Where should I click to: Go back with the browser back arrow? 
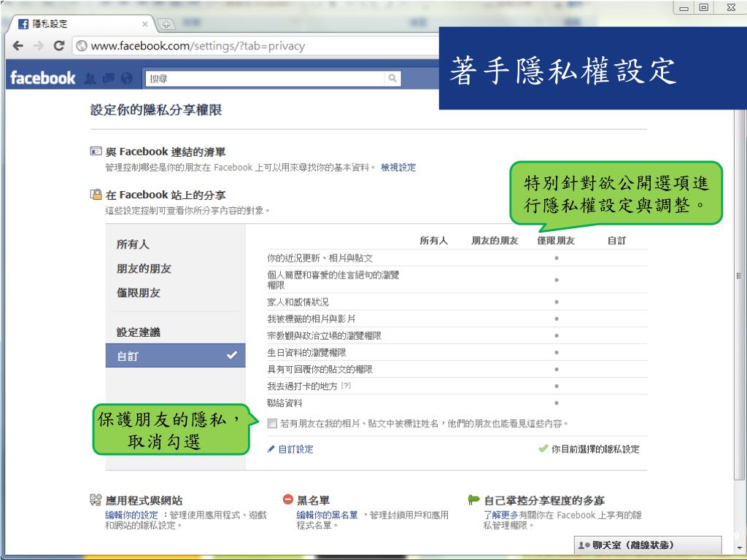pos(18,46)
